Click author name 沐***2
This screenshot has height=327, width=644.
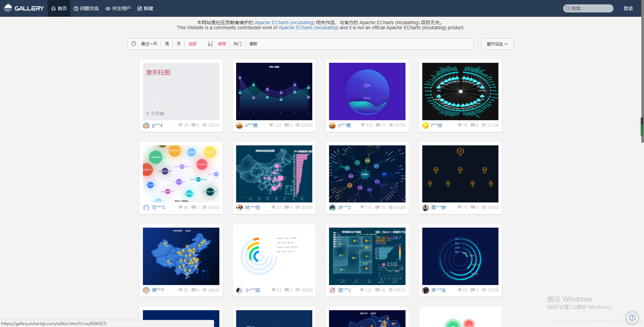344,207
